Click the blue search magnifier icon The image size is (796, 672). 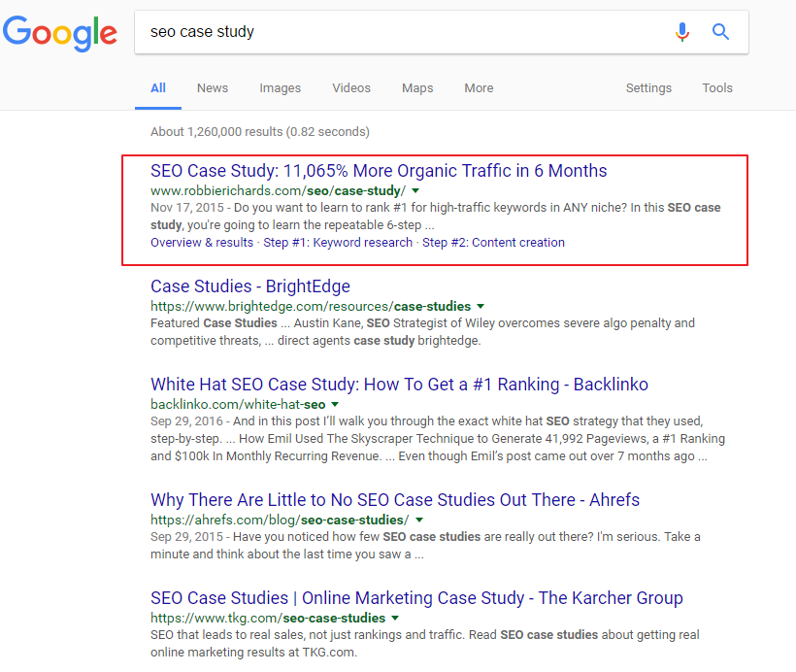pos(721,31)
